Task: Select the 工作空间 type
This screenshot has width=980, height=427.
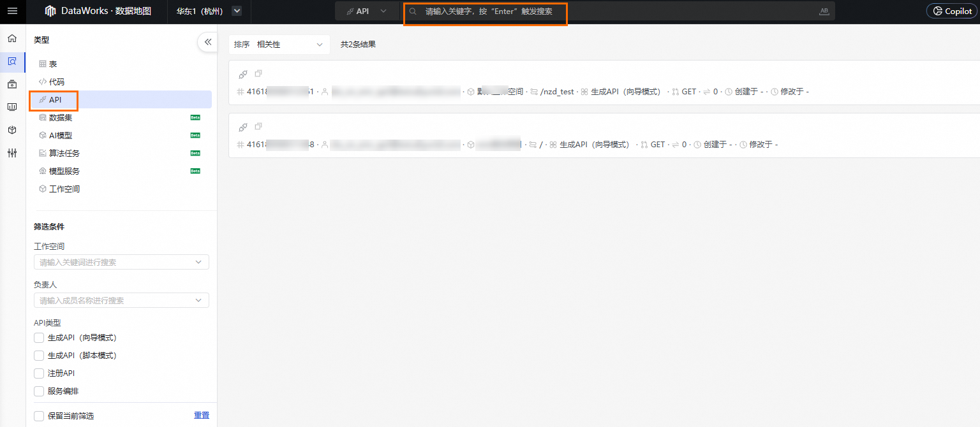Action: click(x=121, y=189)
